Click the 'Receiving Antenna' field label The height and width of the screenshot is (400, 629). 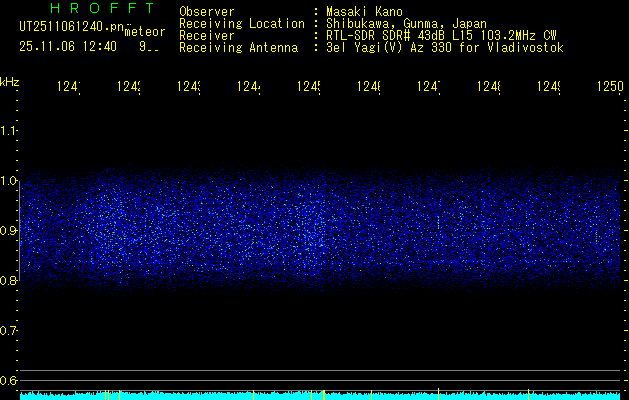[239, 48]
